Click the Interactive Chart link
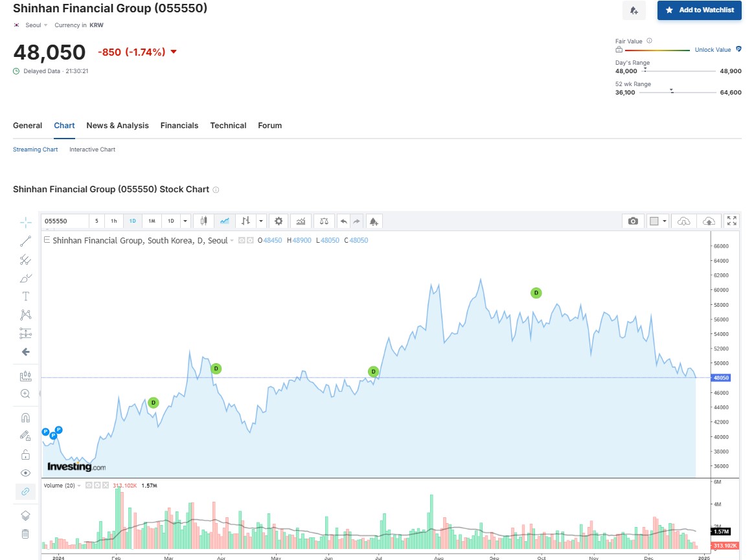The image size is (754, 560). 93,150
